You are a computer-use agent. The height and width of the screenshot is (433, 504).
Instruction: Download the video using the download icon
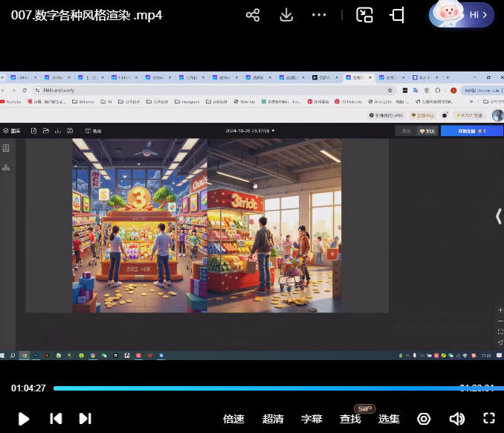pos(286,15)
